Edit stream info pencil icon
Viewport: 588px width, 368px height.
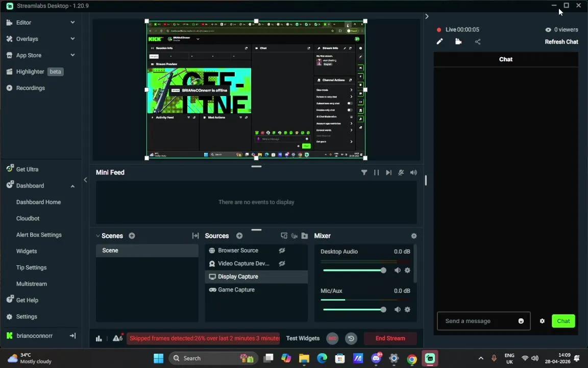click(439, 42)
